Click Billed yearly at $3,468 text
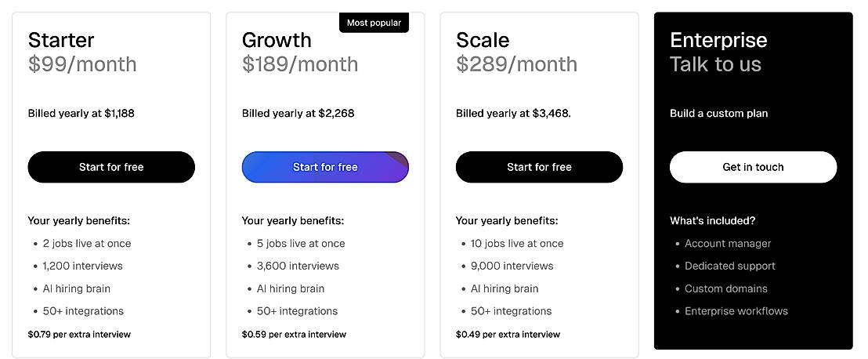The image size is (868, 359). 513,113
